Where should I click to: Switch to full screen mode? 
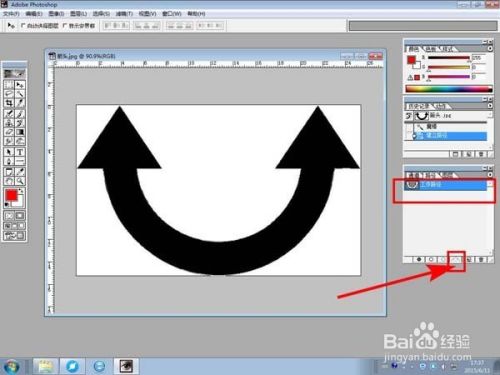[x=21, y=226]
